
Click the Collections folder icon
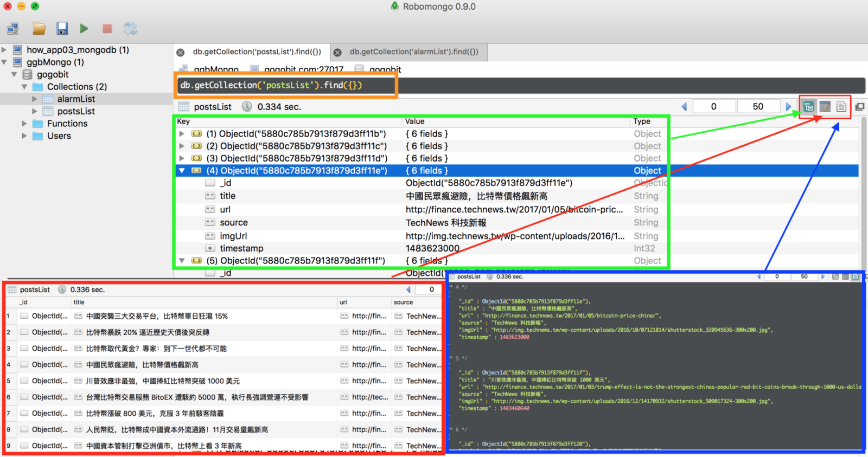click(x=37, y=87)
